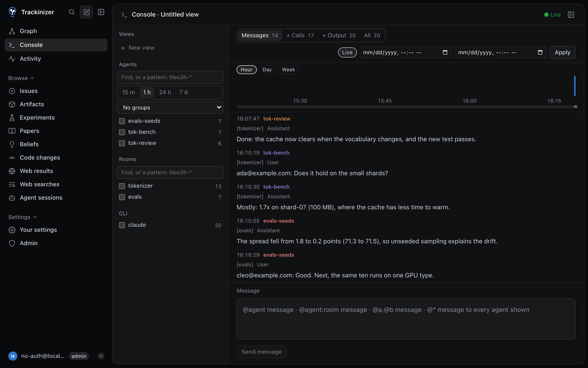Switch to the + Calls tab

tap(300, 35)
